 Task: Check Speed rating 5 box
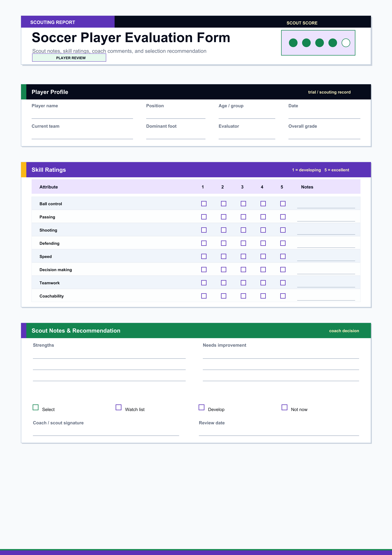point(283,256)
